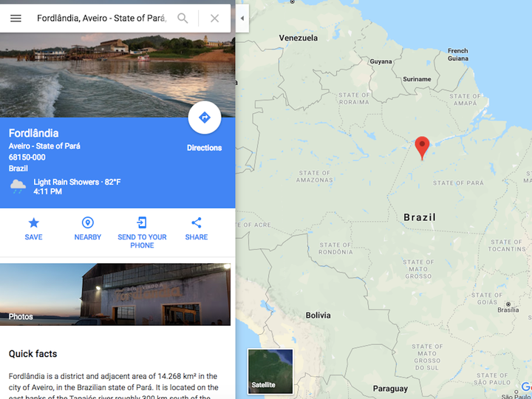
Task: Open the hamburger main menu
Action: point(16,18)
